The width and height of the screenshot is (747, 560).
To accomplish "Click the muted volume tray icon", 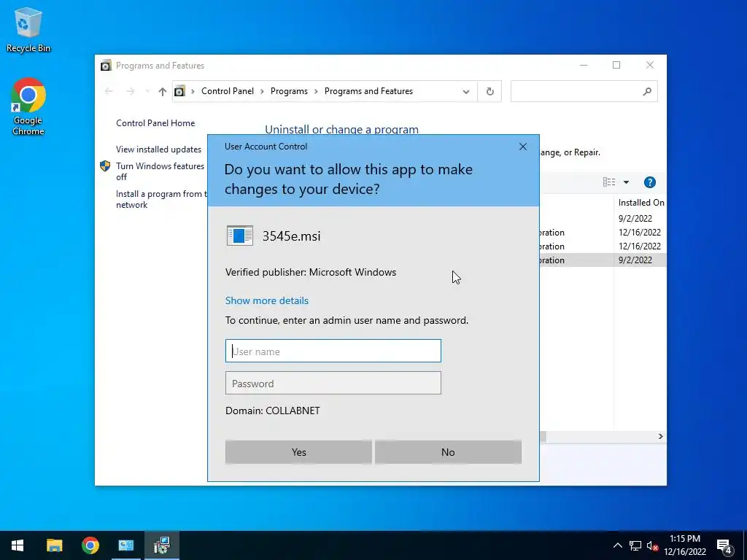I will click(x=652, y=545).
